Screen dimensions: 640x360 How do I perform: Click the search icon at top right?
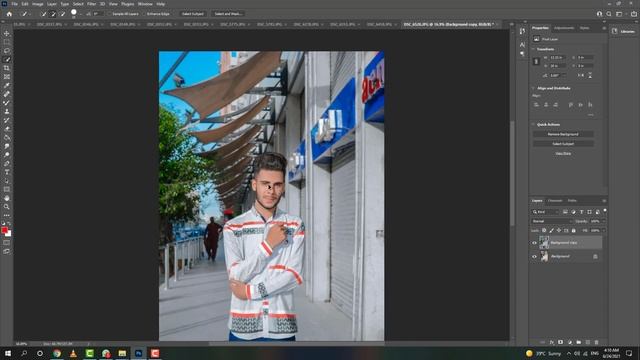(x=609, y=14)
